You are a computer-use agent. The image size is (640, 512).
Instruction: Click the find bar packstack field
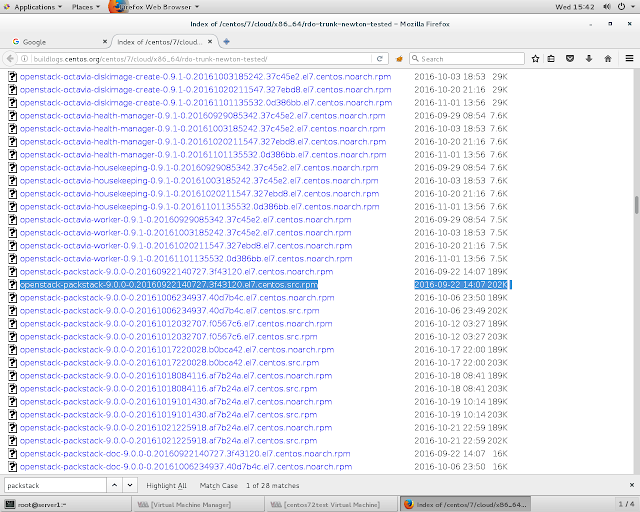(x=55, y=485)
